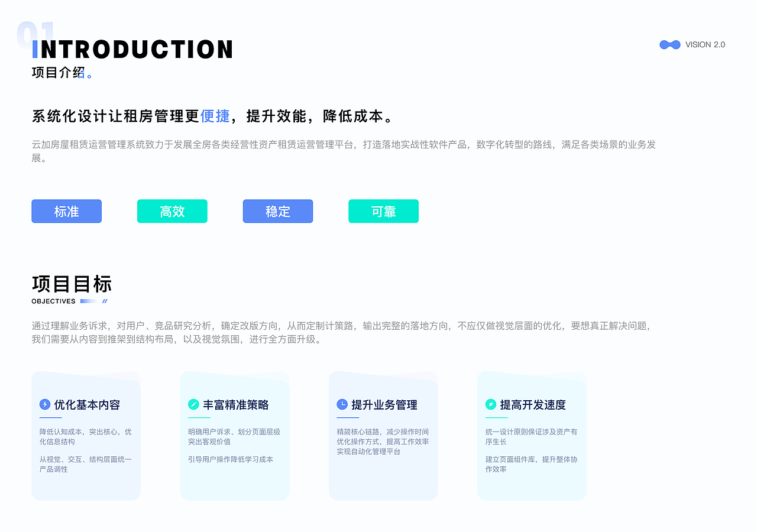Viewport: 757px width, 532px height.
Task: Click the progress bar next to OBJECTIVES
Action: pyautogui.click(x=89, y=301)
